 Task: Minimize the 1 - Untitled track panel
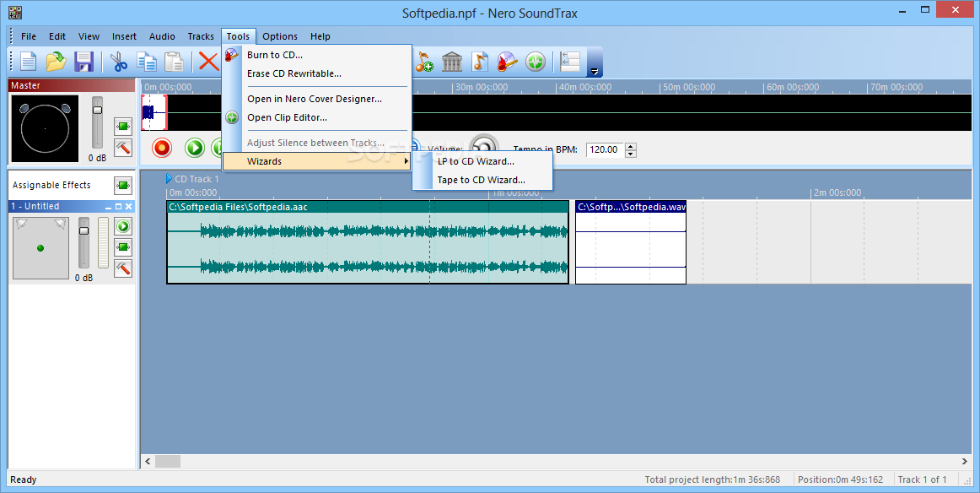coord(108,207)
